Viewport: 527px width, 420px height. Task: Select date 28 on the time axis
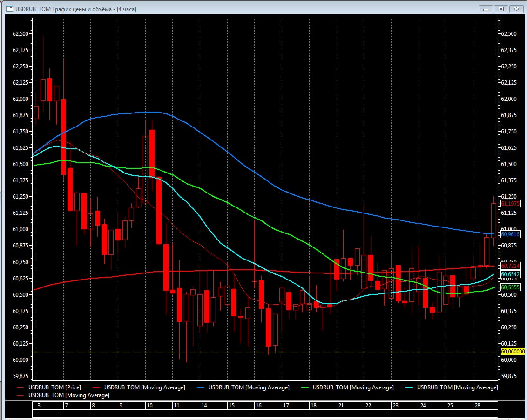coord(478,406)
